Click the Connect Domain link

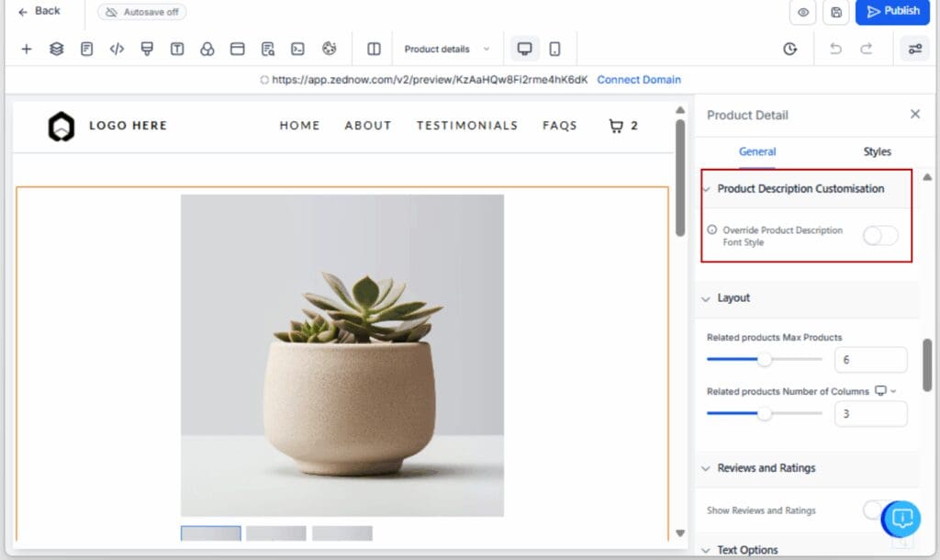tap(639, 80)
